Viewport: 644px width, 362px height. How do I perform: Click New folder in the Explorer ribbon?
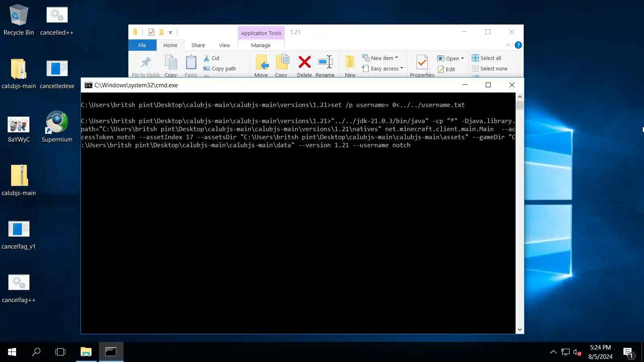(350, 66)
